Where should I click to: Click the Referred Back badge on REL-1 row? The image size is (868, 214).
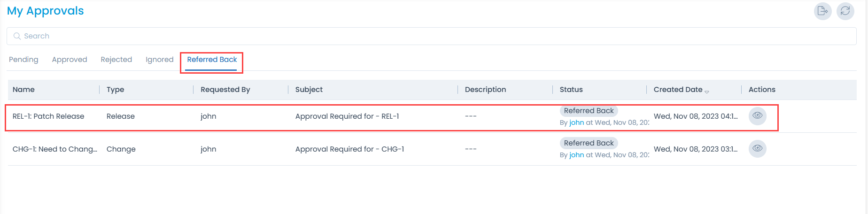pyautogui.click(x=589, y=111)
